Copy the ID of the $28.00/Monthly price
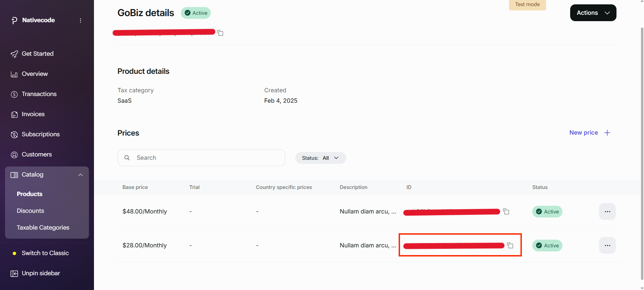This screenshot has height=290, width=644. pos(510,245)
